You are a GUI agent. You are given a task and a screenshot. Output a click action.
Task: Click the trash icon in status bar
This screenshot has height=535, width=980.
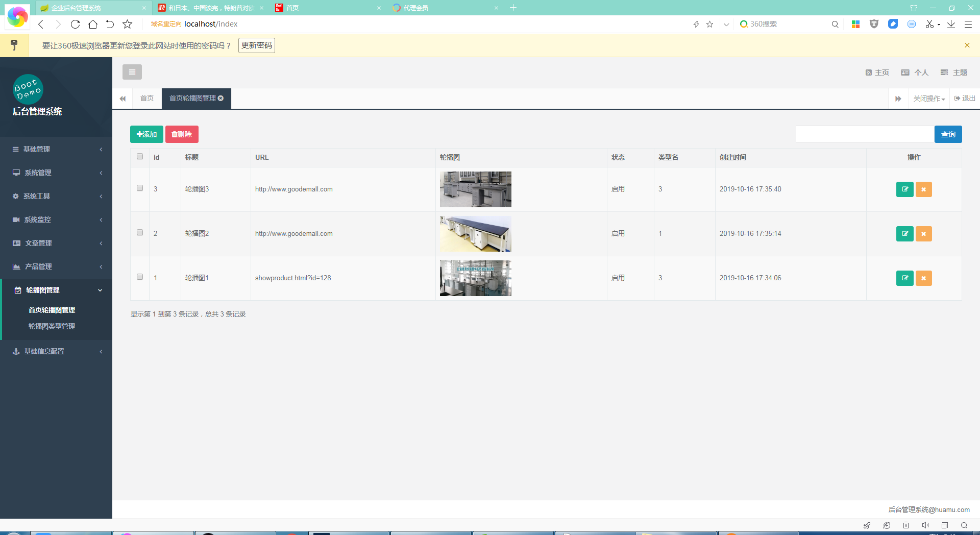[x=906, y=525]
